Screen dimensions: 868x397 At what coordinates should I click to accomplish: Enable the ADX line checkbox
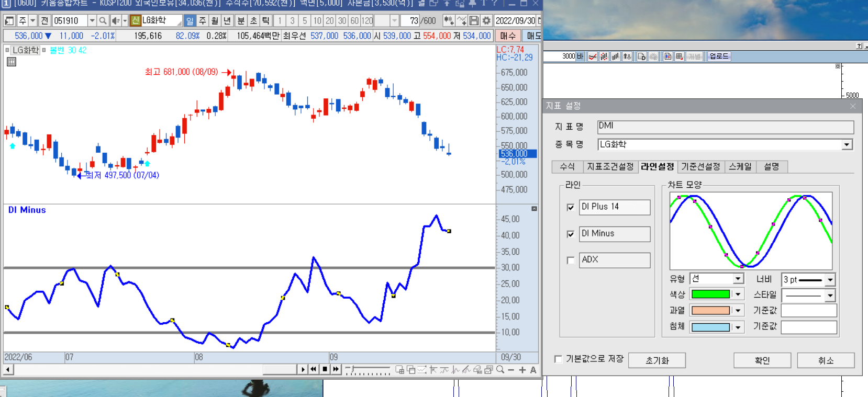[571, 260]
